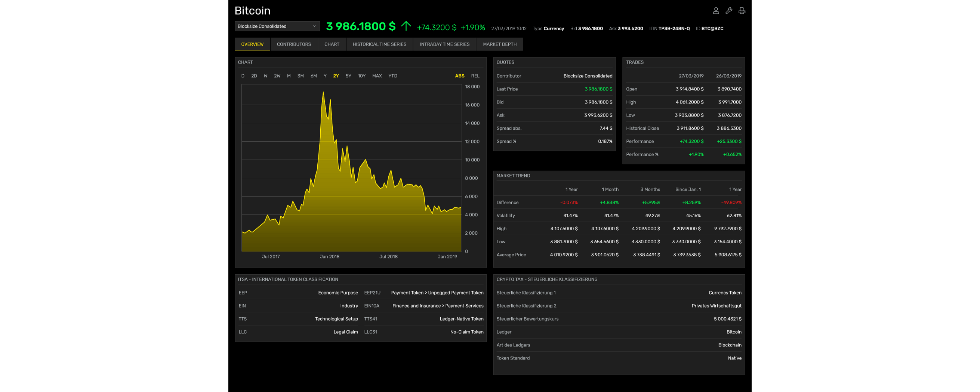This screenshot has width=980, height=392.
Task: Click the Currency Token tax classification
Action: point(725,293)
